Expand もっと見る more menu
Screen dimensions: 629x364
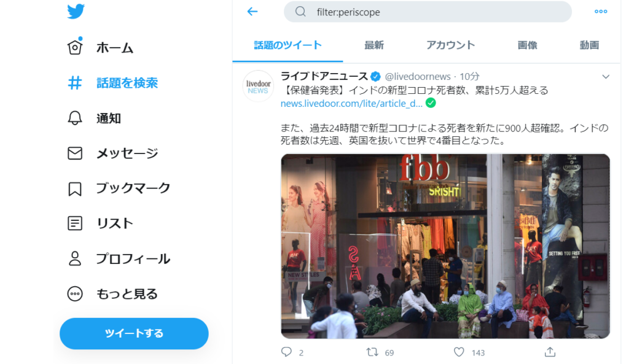point(75,294)
